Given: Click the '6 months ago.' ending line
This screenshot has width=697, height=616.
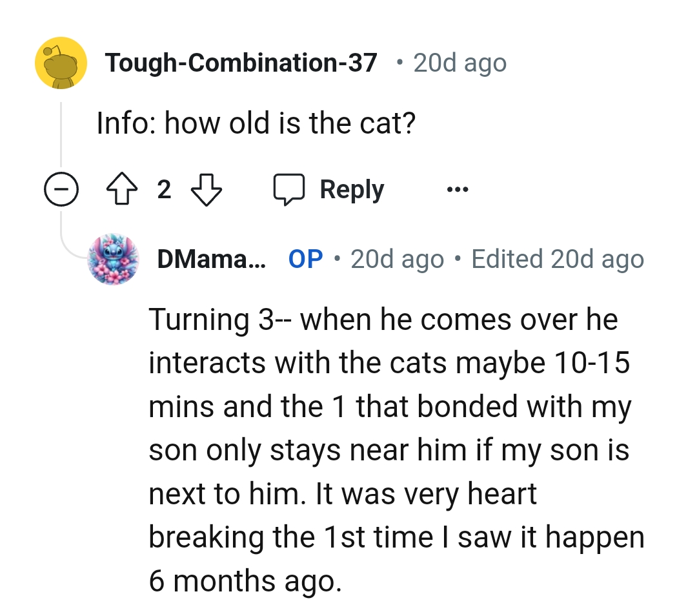Looking at the screenshot, I should (244, 581).
